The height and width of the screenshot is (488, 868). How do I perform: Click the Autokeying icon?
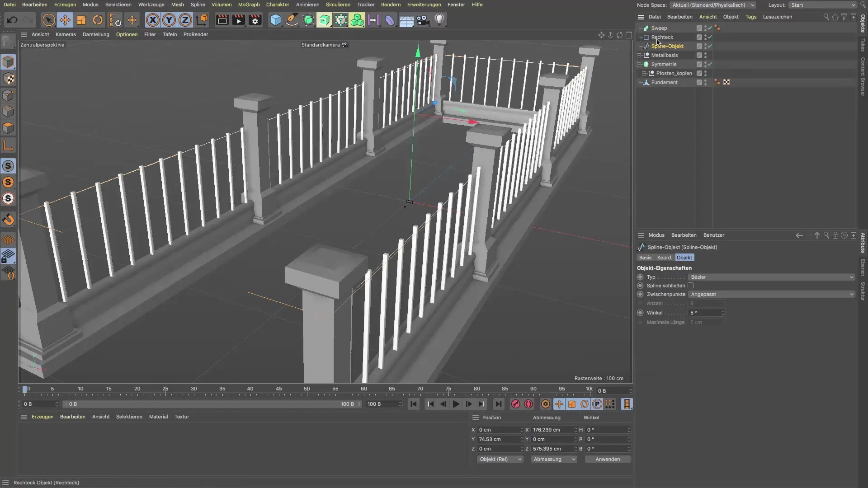[x=528, y=404]
